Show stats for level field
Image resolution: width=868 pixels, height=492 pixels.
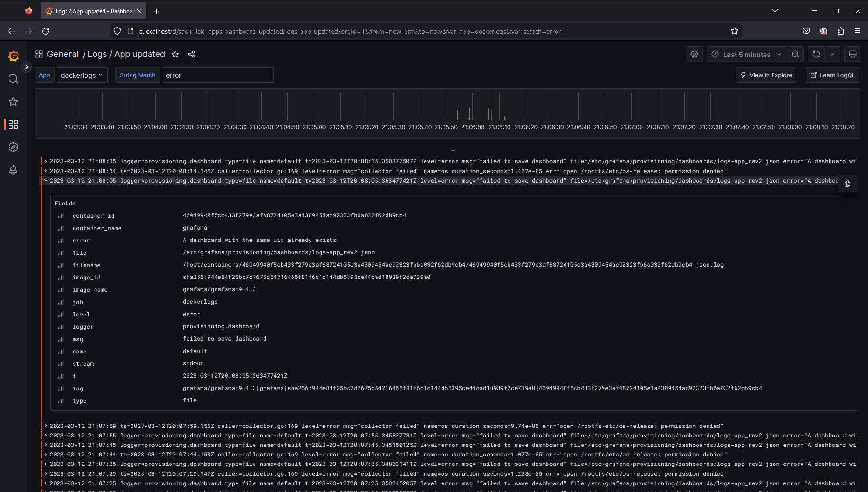point(61,315)
